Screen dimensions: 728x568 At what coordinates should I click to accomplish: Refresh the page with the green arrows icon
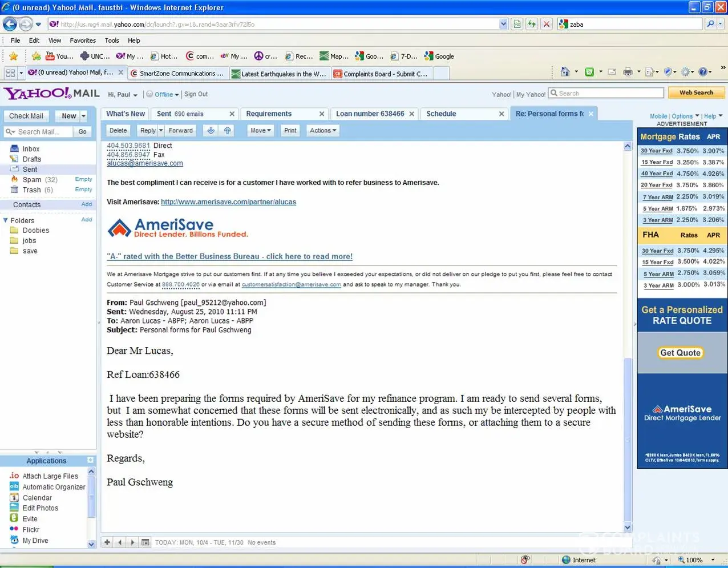click(x=532, y=24)
